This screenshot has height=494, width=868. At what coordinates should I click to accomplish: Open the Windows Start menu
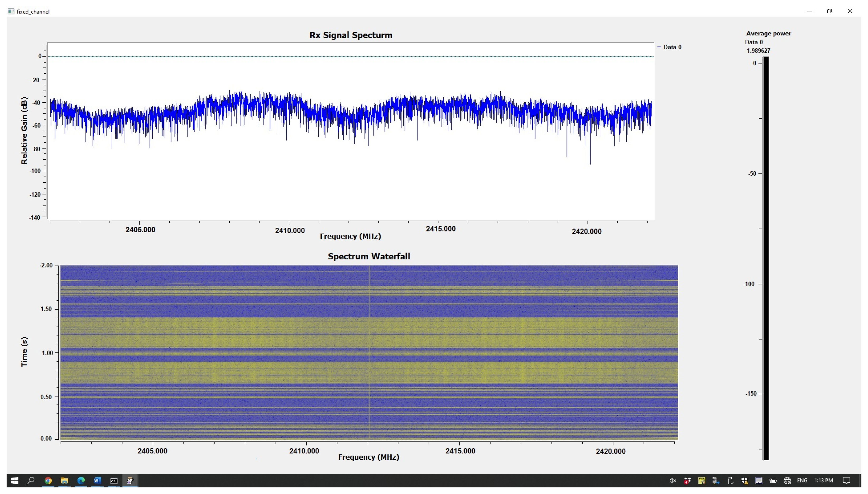tap(15, 481)
